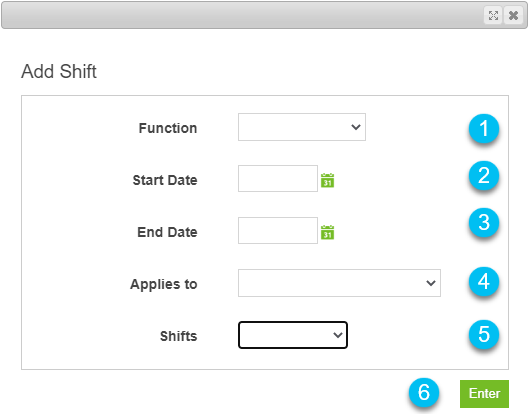This screenshot has width=530, height=414.
Task: Click the blue number 2 callout badge
Action: click(x=484, y=176)
